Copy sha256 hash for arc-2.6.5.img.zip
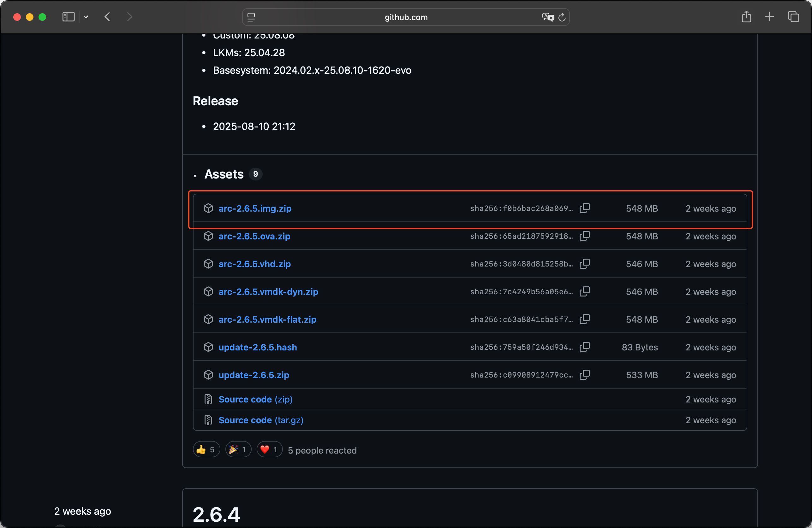Image resolution: width=812 pixels, height=528 pixels. pos(584,208)
